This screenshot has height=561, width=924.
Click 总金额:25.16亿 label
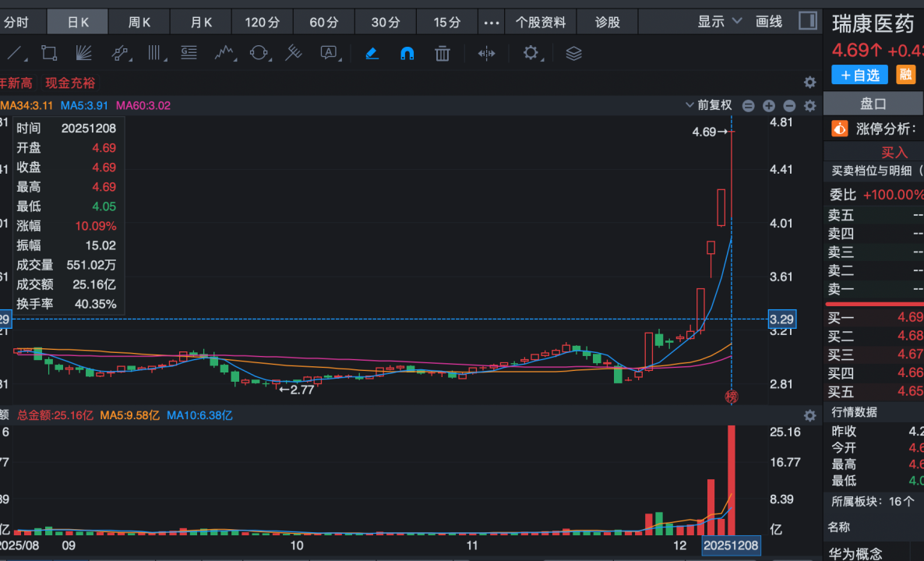tap(55, 415)
